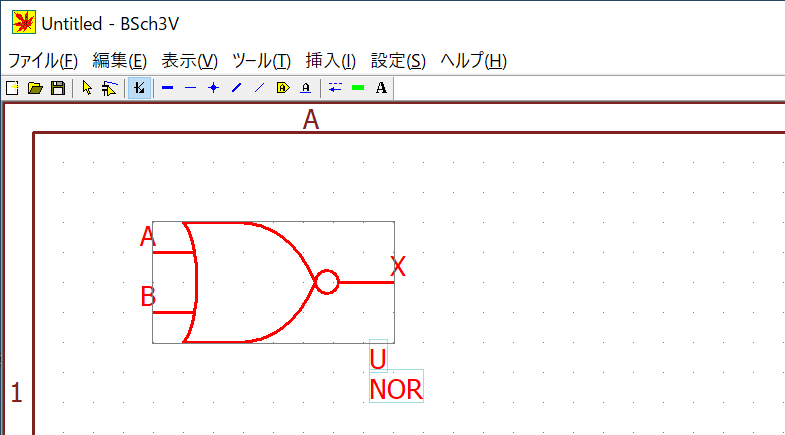Open the 表示(V) menu
785x435 pixels.
(190, 61)
